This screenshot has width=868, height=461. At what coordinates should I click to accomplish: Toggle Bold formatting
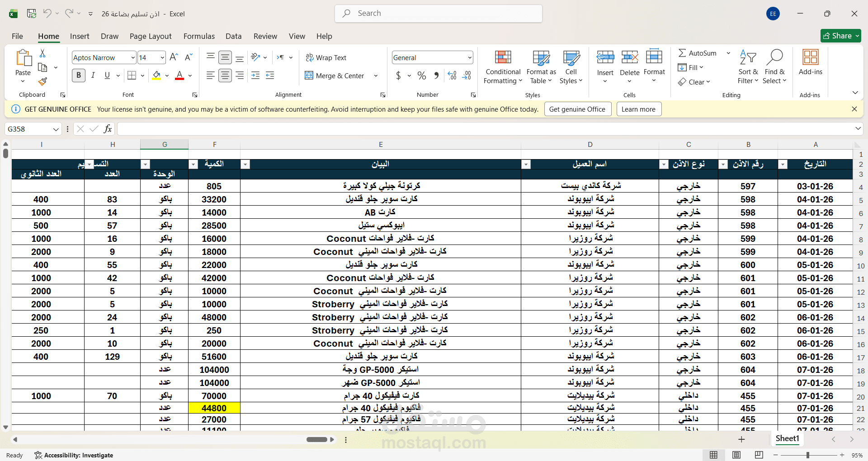tap(79, 75)
